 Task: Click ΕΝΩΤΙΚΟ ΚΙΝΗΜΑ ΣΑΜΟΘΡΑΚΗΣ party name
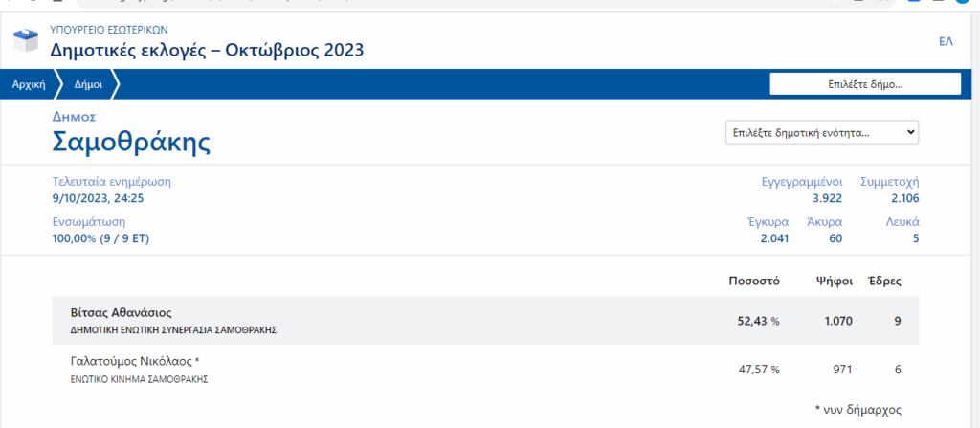[139, 379]
